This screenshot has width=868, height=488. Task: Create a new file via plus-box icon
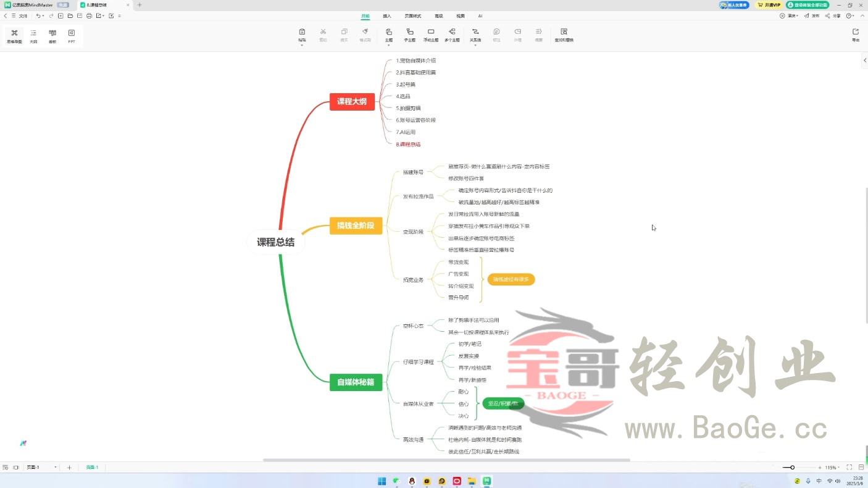[x=61, y=15]
